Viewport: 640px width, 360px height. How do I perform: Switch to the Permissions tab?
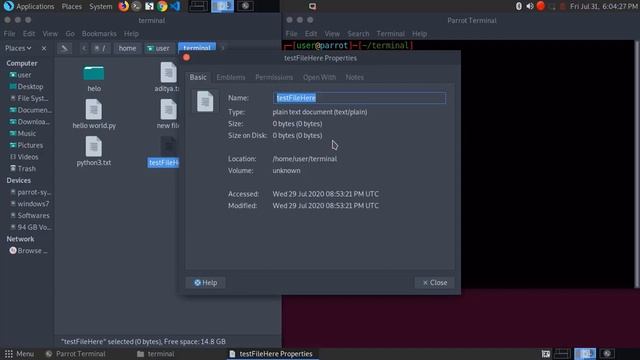coord(274,77)
